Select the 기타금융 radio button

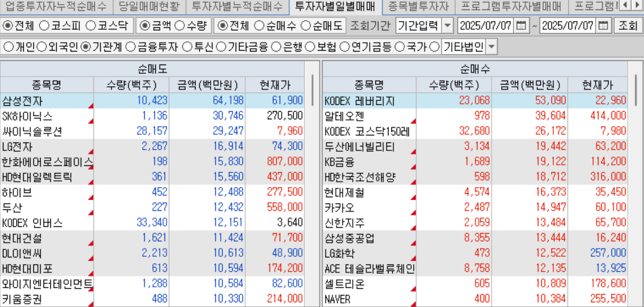pyautogui.click(x=221, y=47)
